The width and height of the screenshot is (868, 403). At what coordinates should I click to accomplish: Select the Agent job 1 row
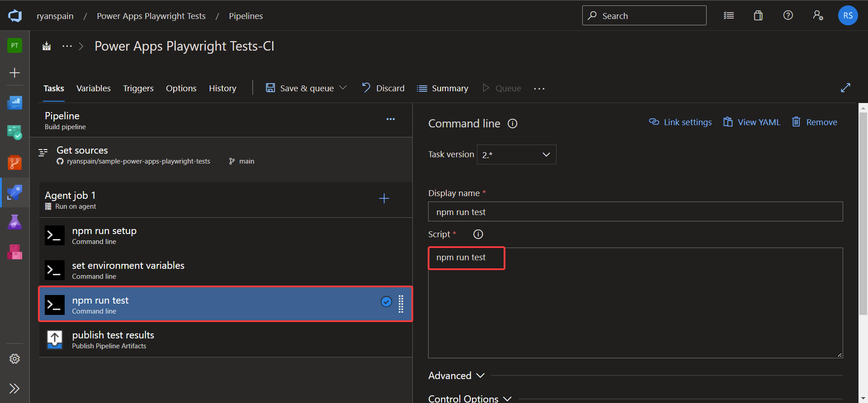(x=226, y=200)
